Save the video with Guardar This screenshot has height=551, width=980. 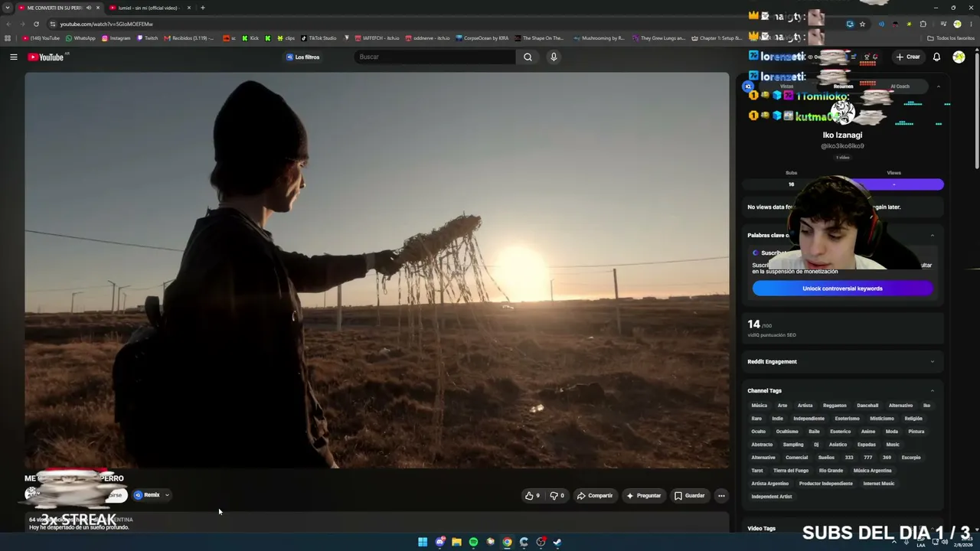click(689, 495)
